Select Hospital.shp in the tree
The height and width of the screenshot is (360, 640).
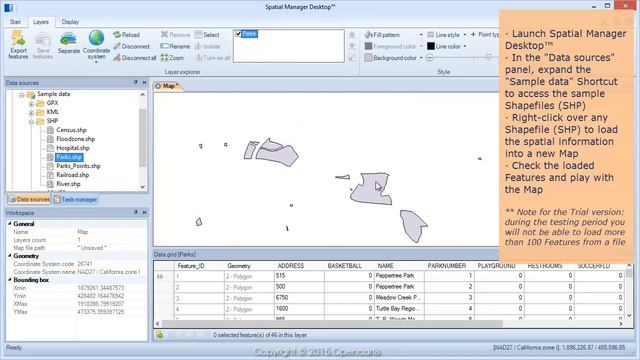click(x=73, y=148)
